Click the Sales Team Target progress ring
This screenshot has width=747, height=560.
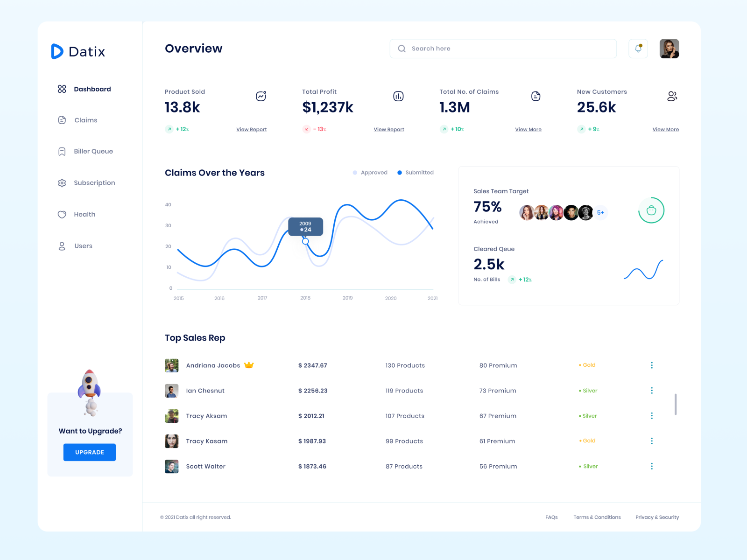pyautogui.click(x=651, y=210)
